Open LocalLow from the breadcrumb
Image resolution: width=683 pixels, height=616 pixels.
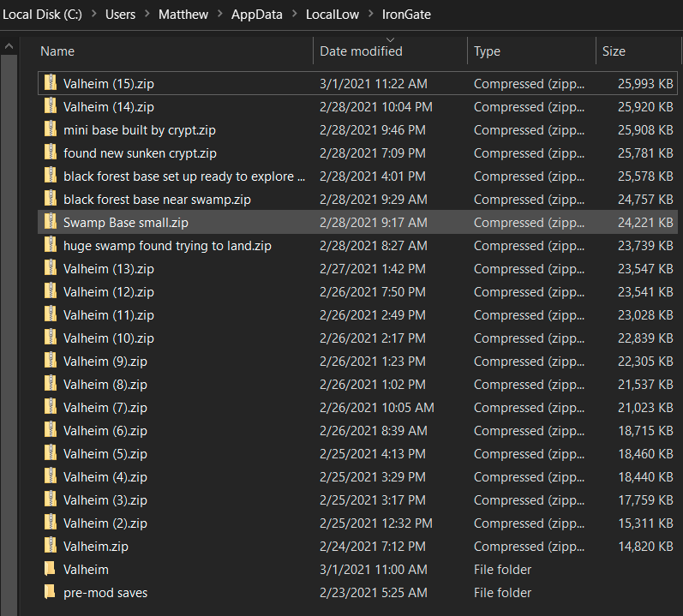point(333,15)
